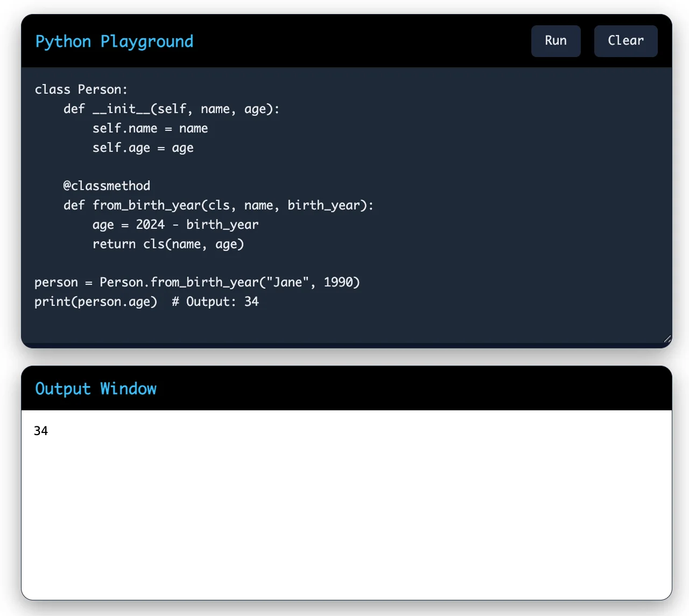Image resolution: width=689 pixels, height=616 pixels.
Task: Click the 'return cls(name, age)' line
Action: coord(168,244)
